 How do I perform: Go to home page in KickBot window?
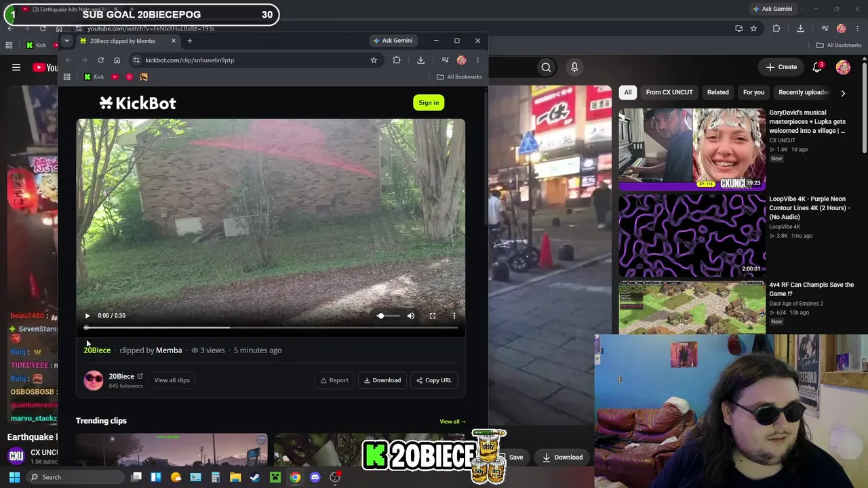point(117,60)
